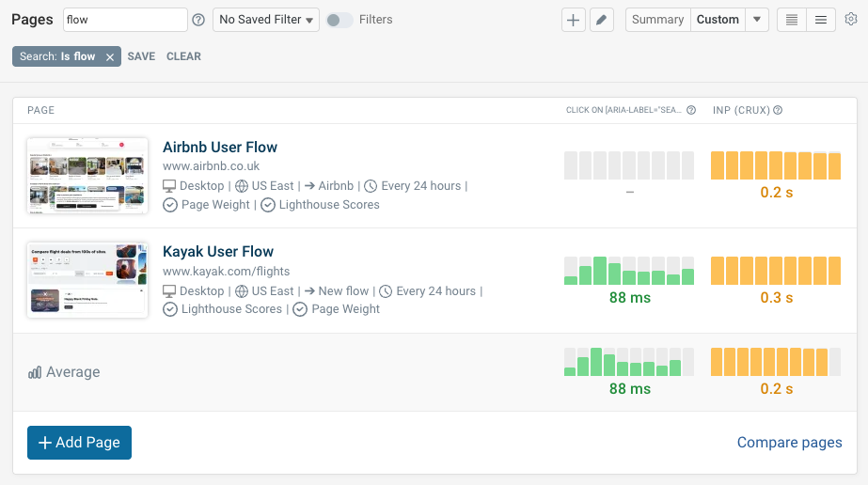Screen dimensions: 868x485
Task: Click the arrow icon before 'Airbnb' flow label
Action: pos(309,186)
